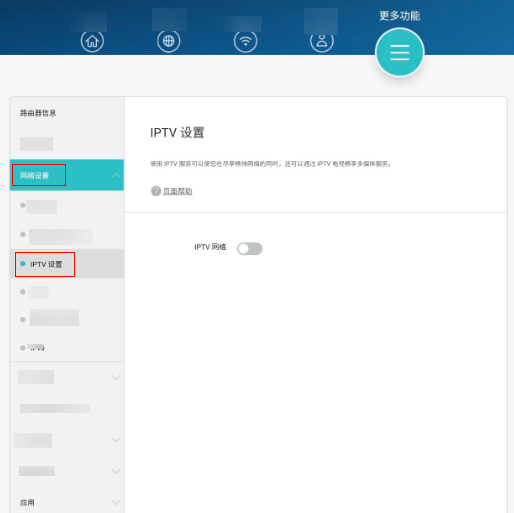Open the IPTV 设置 submenu item
The width and height of the screenshot is (514, 513).
(x=67, y=264)
